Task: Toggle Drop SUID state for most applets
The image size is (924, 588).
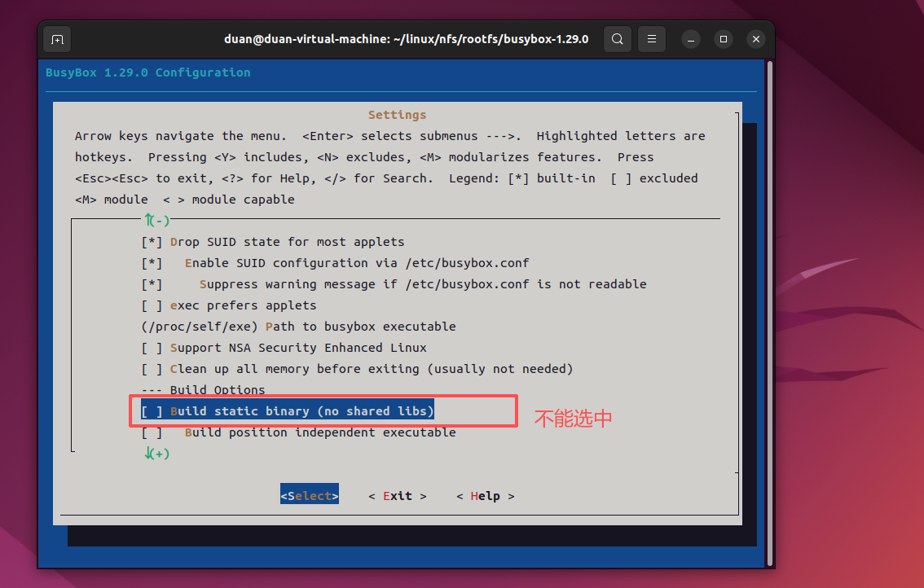Action: pos(273,242)
